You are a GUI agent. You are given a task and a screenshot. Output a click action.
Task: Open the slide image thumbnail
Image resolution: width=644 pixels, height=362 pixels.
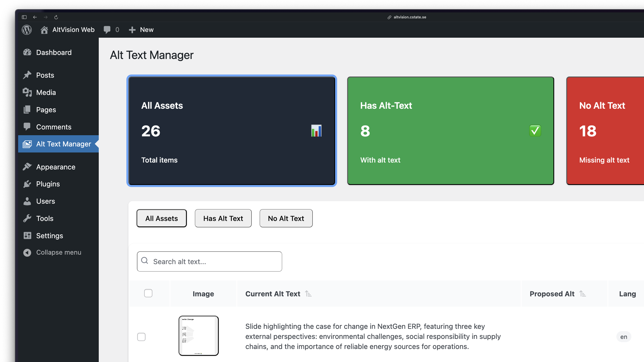tap(199, 336)
